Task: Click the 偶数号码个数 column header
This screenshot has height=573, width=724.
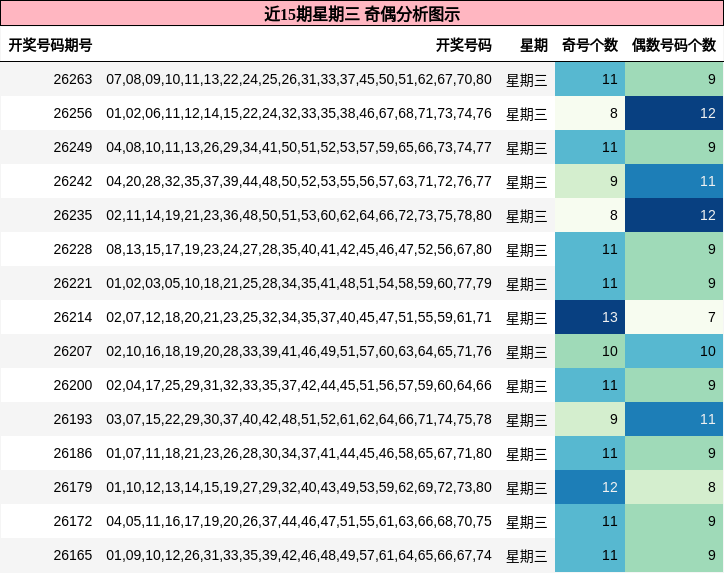Action: point(674,45)
